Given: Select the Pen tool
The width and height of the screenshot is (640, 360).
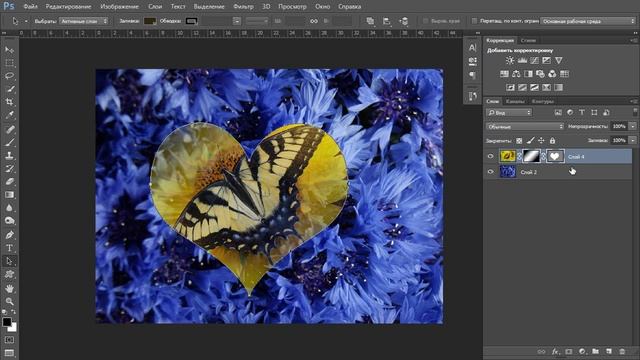Looking at the screenshot, I should 9,235.
